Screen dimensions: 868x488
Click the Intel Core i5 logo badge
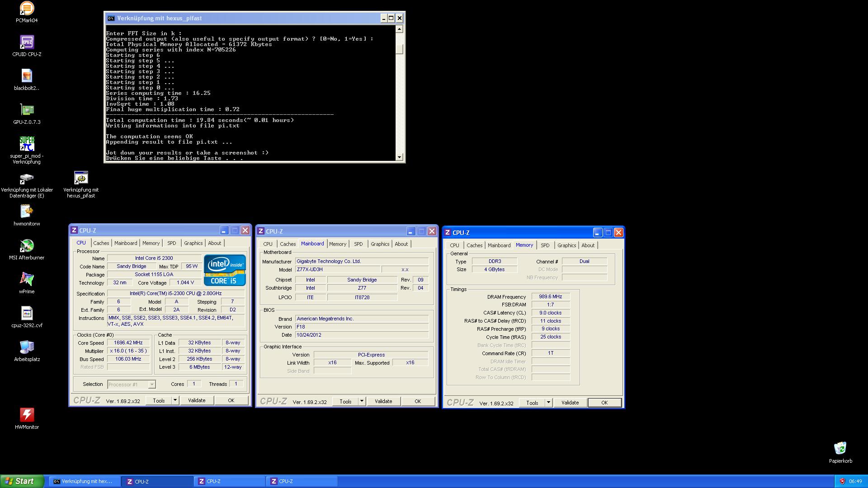tap(225, 270)
